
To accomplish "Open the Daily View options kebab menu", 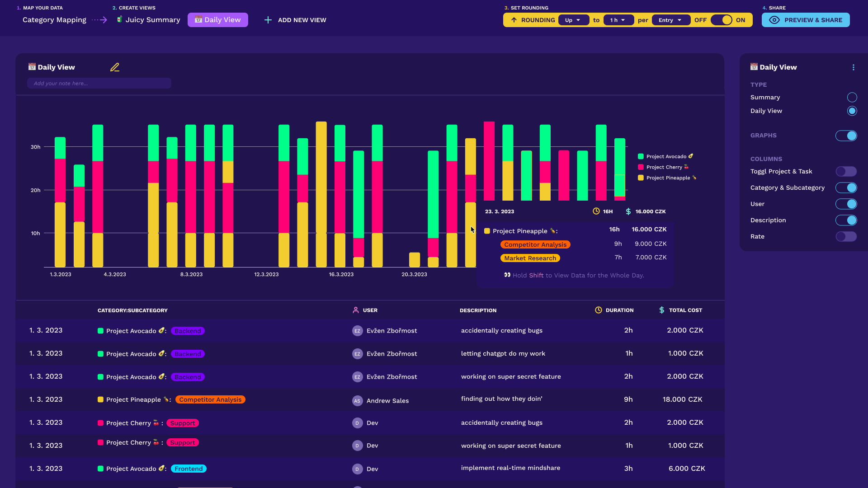I will (x=854, y=67).
